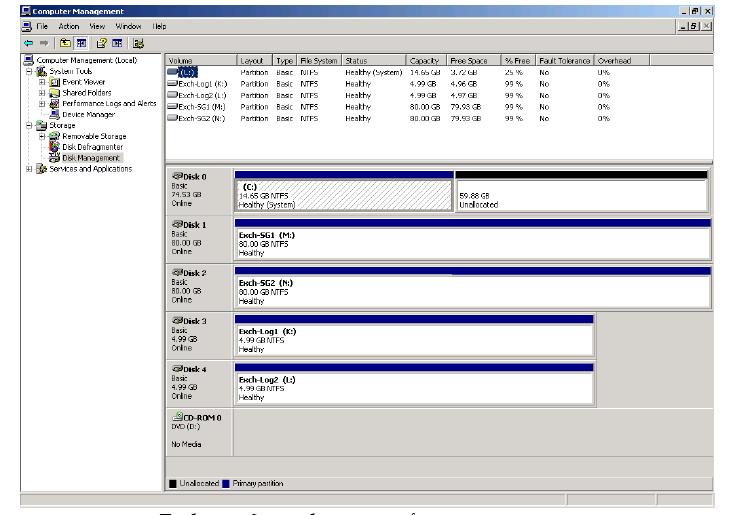Collapse the Storage tree node
Screen dimensions: 734x515
click(x=29, y=126)
